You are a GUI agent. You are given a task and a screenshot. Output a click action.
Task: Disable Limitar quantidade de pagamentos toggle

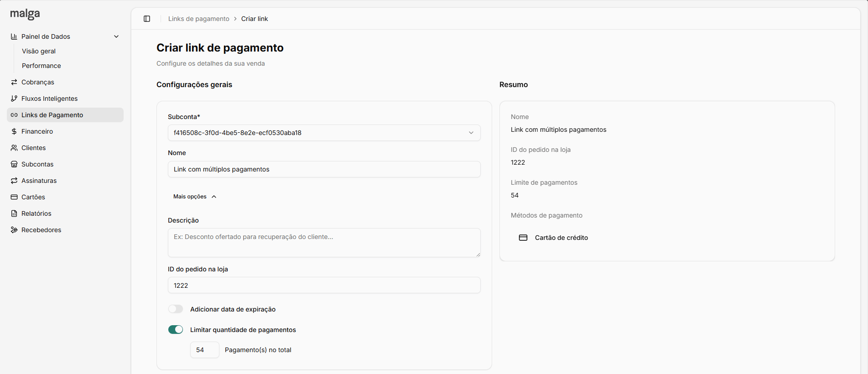(176, 330)
